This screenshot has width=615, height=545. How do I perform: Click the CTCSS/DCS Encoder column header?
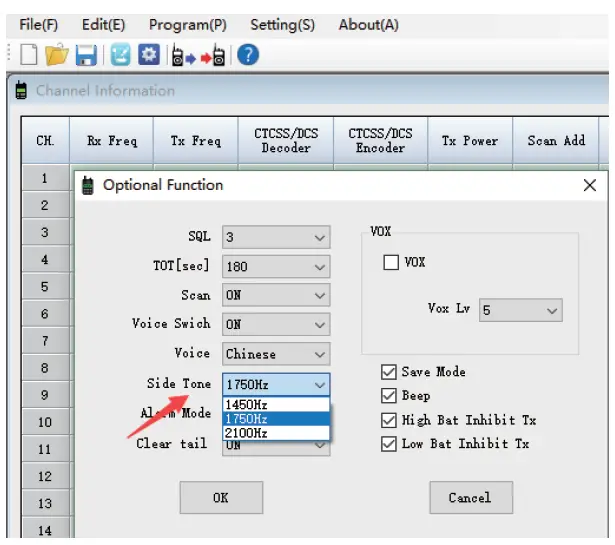pos(380,140)
